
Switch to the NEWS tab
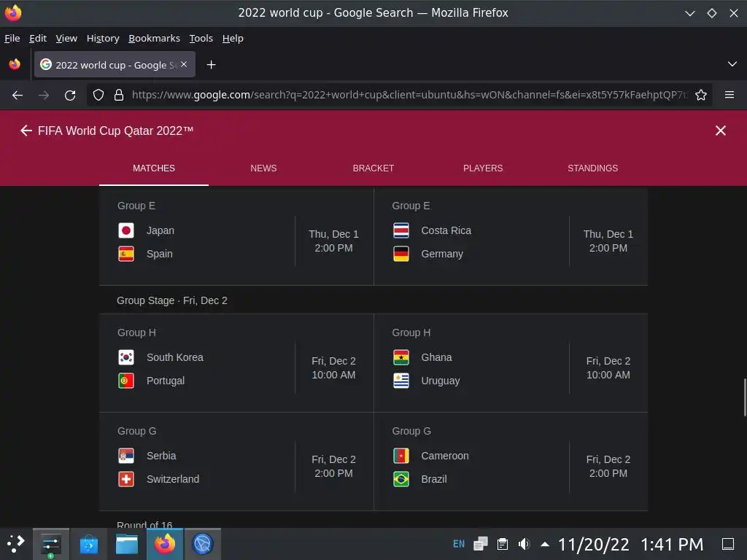click(263, 168)
